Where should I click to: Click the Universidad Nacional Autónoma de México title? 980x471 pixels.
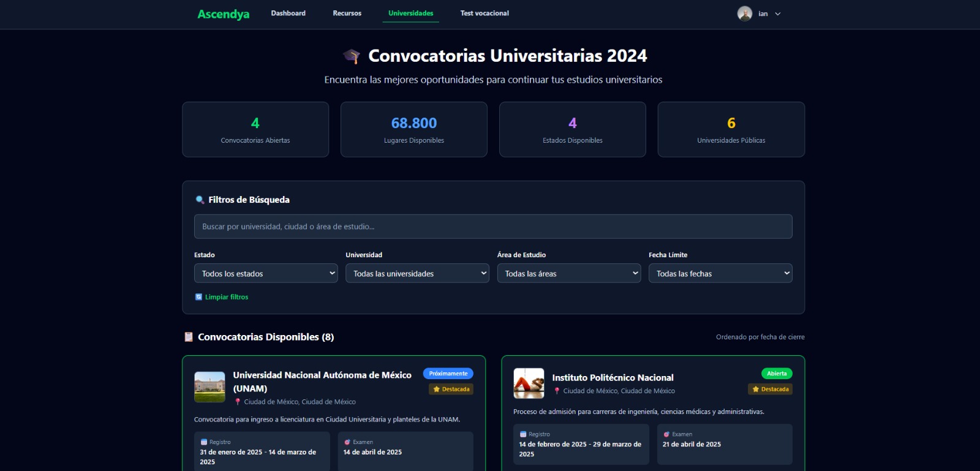(x=322, y=382)
